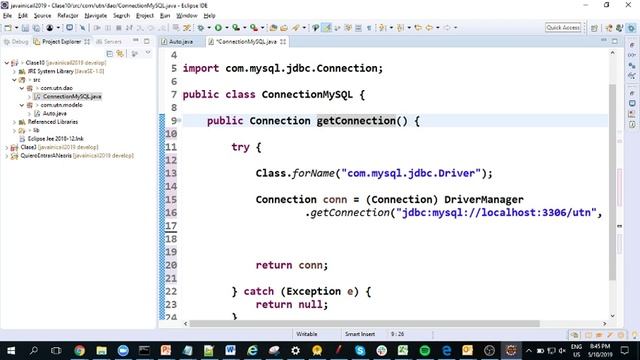The height and width of the screenshot is (360, 640).
Task: Open the Refactor menu
Action: pos(68,16)
